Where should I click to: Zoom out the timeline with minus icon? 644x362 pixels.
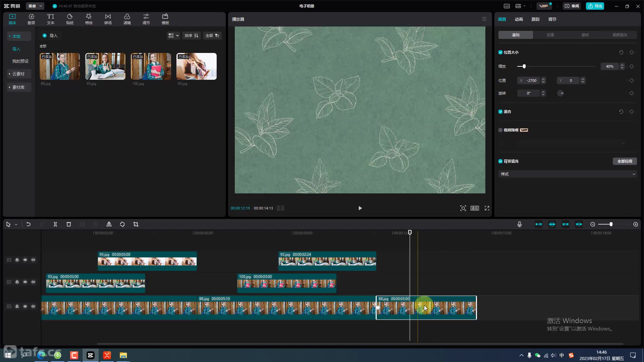click(593, 224)
